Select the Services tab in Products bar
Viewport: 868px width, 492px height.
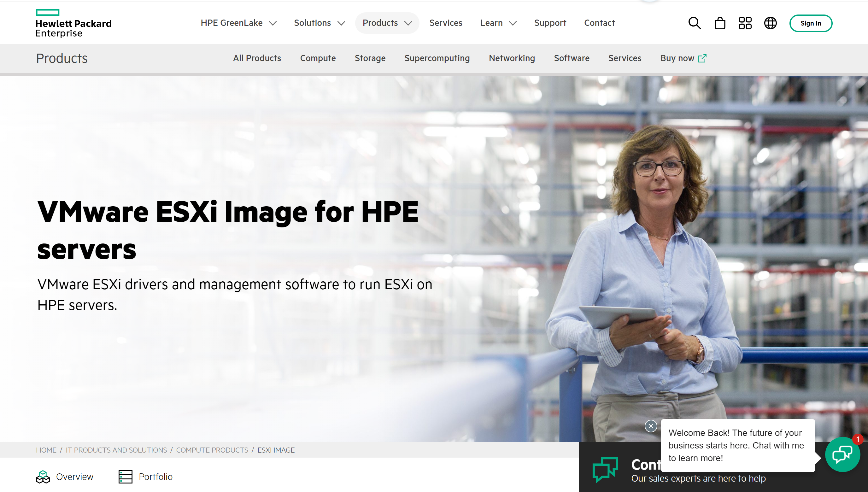(625, 58)
